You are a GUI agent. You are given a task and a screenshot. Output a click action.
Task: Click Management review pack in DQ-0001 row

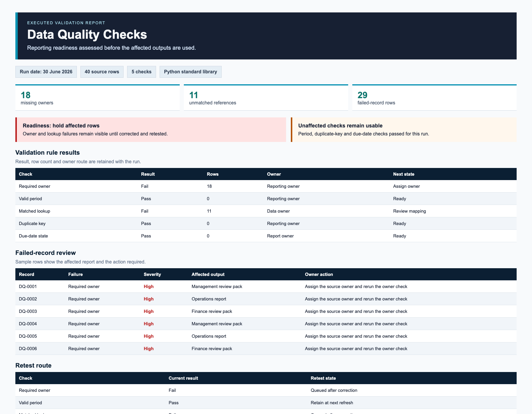click(217, 287)
